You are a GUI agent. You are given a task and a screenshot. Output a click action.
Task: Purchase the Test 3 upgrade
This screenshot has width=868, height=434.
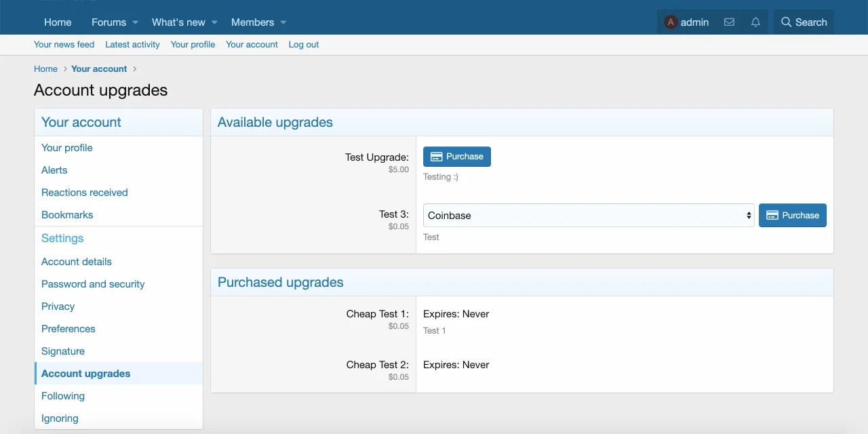click(792, 216)
